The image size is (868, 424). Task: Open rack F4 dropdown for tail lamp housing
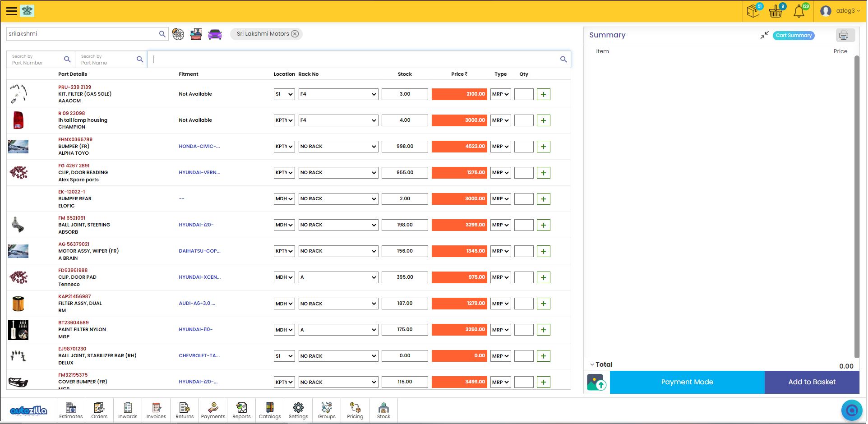point(338,120)
